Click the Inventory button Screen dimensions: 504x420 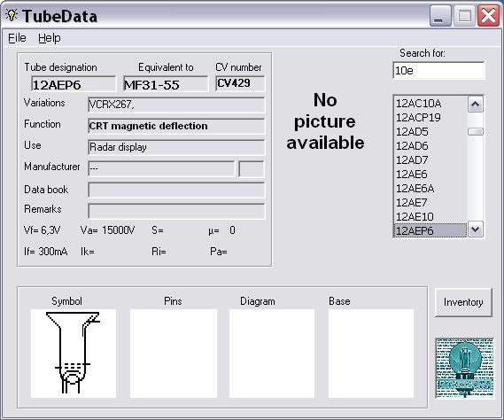(x=463, y=302)
